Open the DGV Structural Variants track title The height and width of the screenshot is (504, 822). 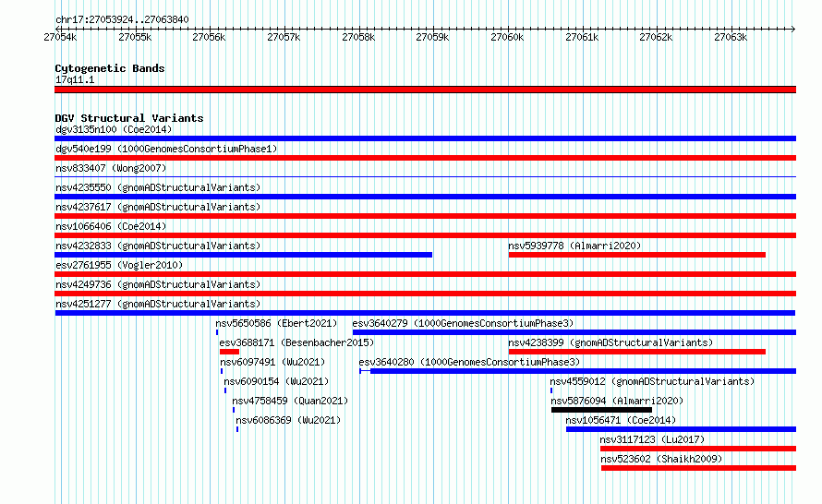(x=129, y=118)
